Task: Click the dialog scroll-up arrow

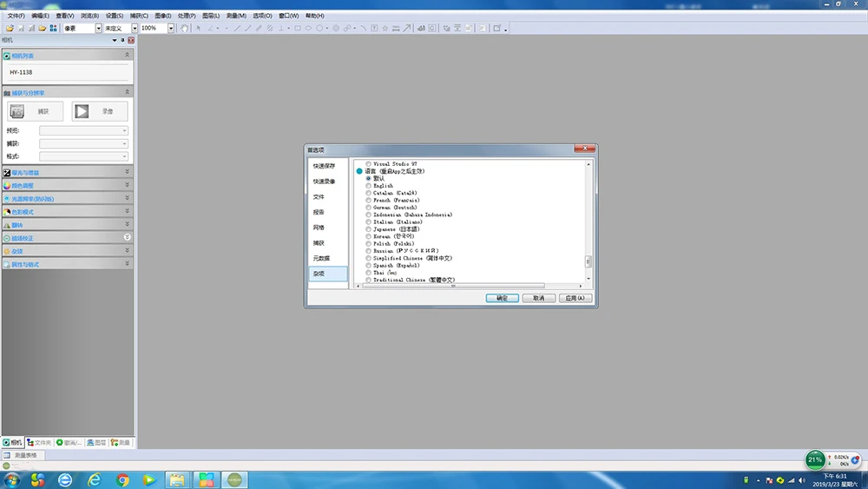Action: (589, 164)
